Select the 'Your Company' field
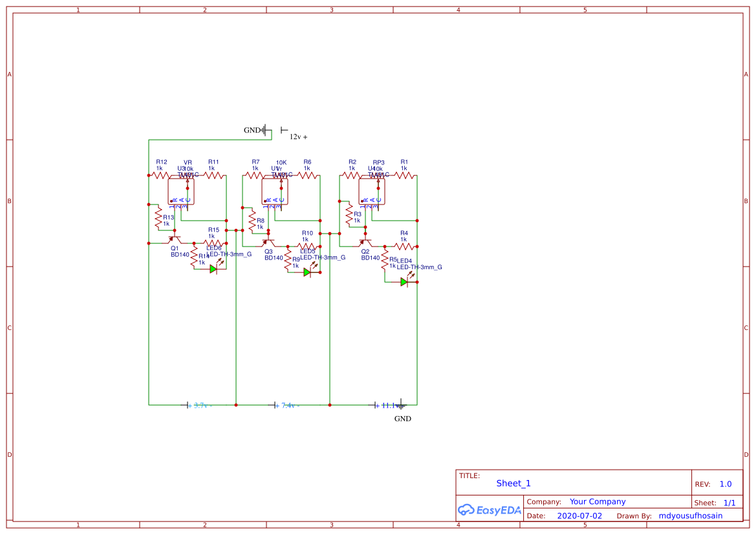Screen dimensions: 756x535 click(598, 501)
